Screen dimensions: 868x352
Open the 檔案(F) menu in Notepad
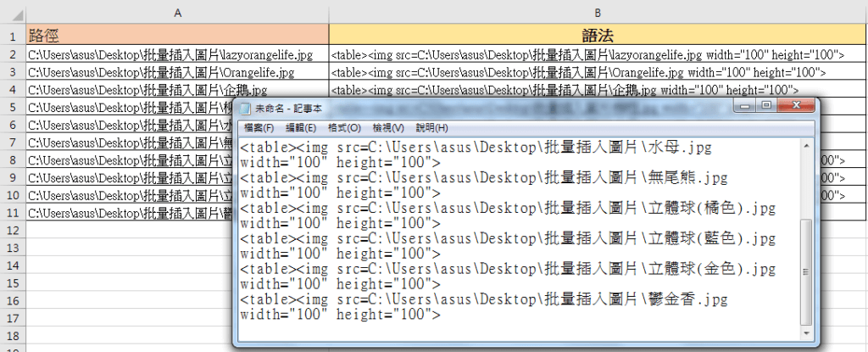259,127
